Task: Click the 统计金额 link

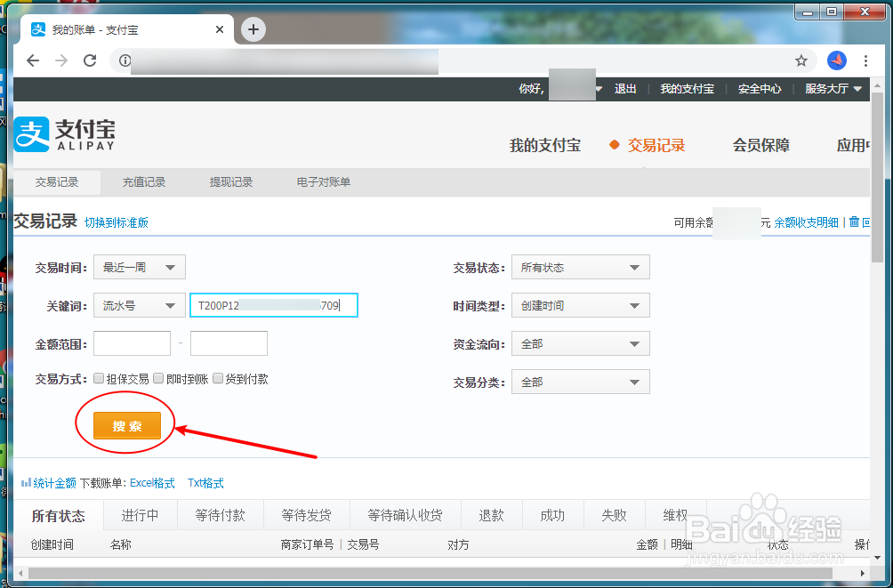Action: [54, 483]
